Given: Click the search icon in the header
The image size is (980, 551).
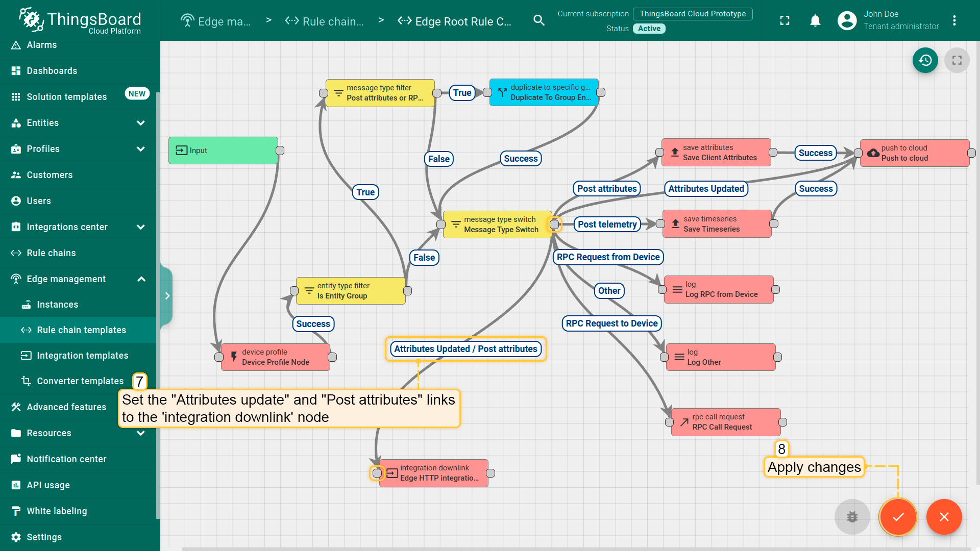Looking at the screenshot, I should tap(538, 20).
